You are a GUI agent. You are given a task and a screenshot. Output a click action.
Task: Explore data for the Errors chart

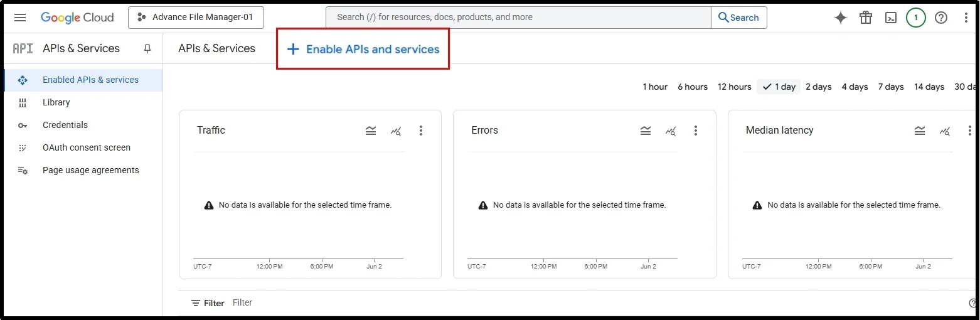[x=671, y=131]
